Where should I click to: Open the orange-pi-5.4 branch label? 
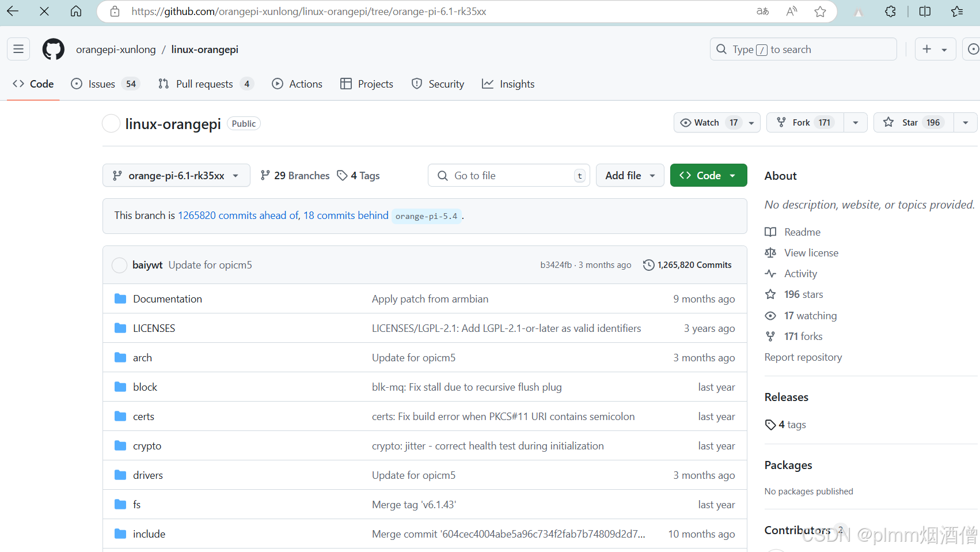(426, 216)
